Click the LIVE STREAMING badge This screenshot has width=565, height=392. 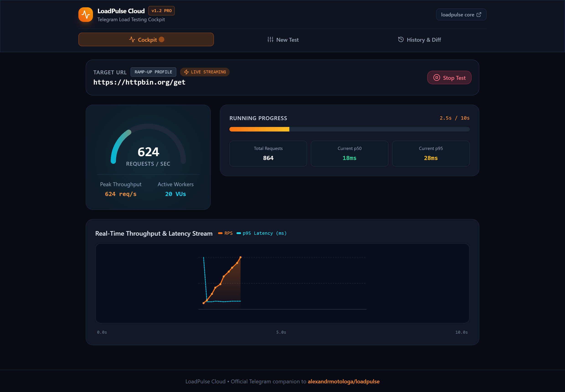point(205,72)
